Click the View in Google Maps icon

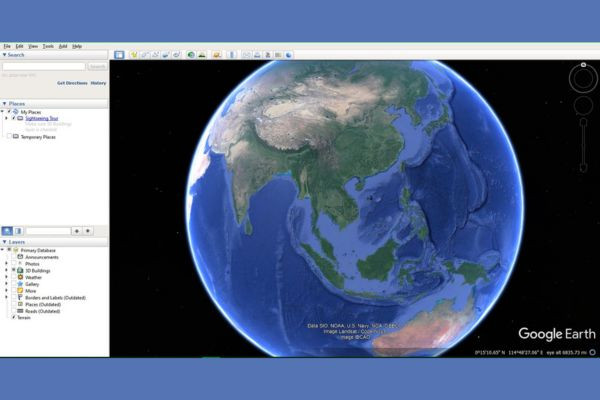tap(278, 55)
